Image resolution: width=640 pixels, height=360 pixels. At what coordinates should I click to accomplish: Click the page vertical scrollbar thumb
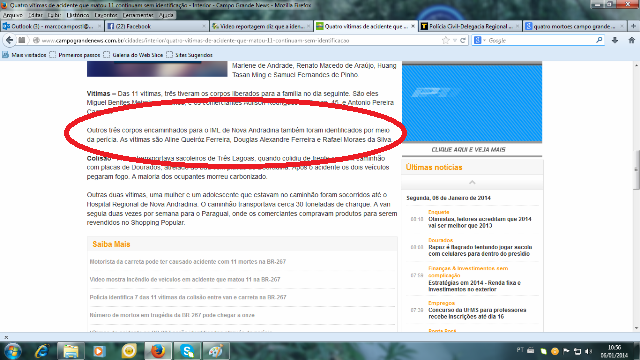click(x=636, y=169)
